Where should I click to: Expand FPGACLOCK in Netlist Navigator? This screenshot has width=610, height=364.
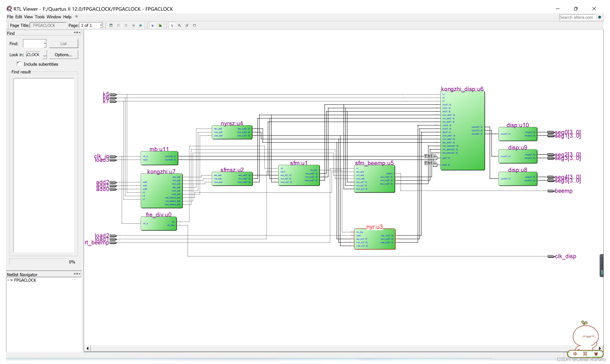(8, 280)
